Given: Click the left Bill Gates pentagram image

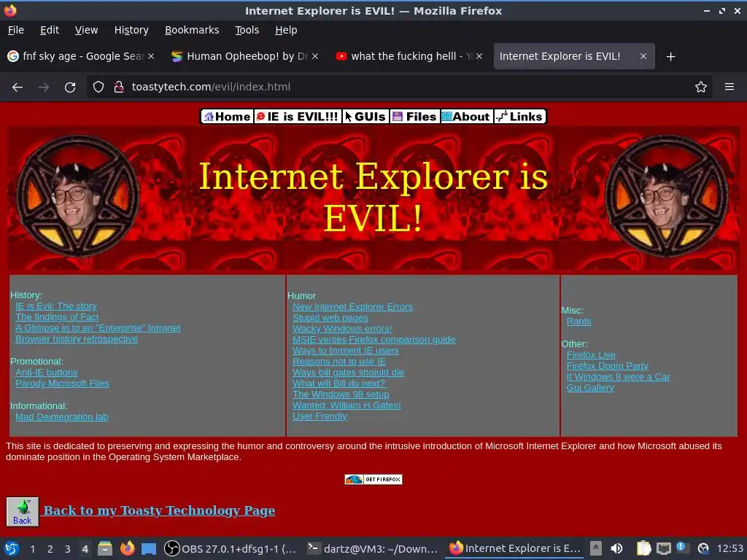Looking at the screenshot, I should [x=77, y=195].
